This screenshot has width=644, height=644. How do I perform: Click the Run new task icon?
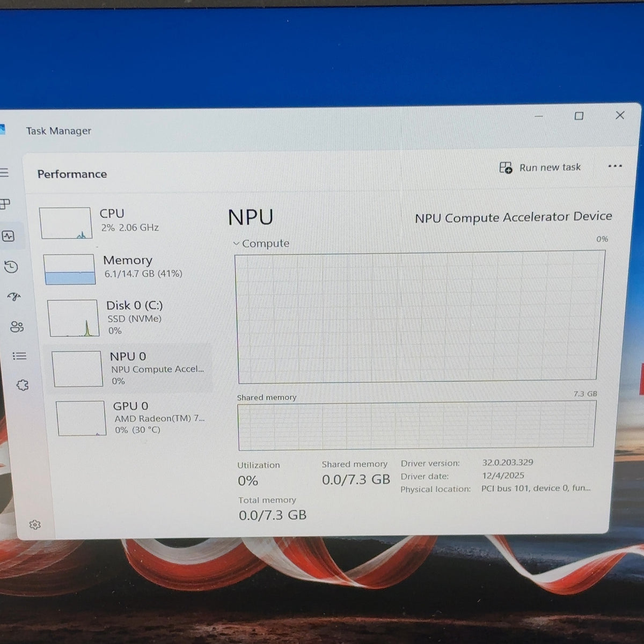[x=506, y=168]
